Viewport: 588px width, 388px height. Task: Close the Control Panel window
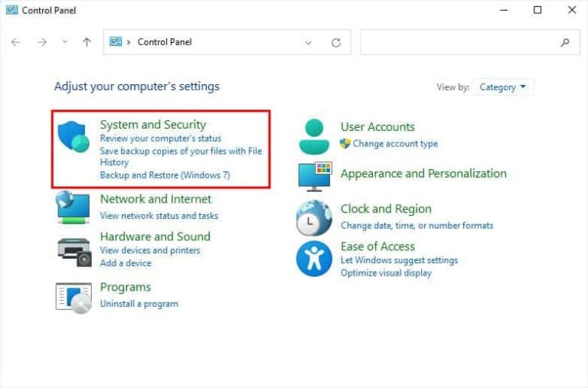coord(571,10)
